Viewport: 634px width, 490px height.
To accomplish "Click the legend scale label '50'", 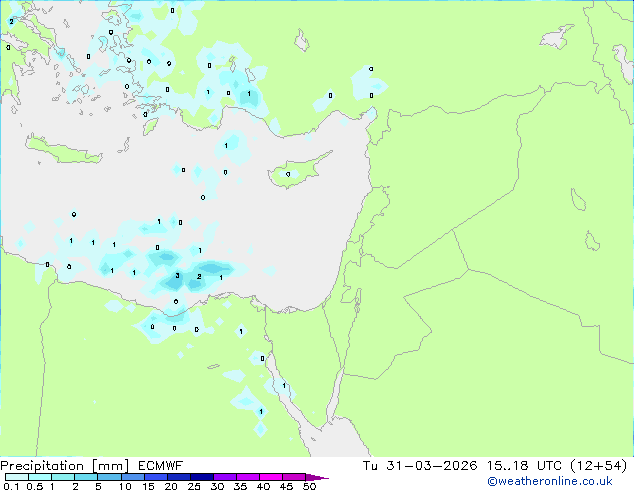I will [310, 486].
